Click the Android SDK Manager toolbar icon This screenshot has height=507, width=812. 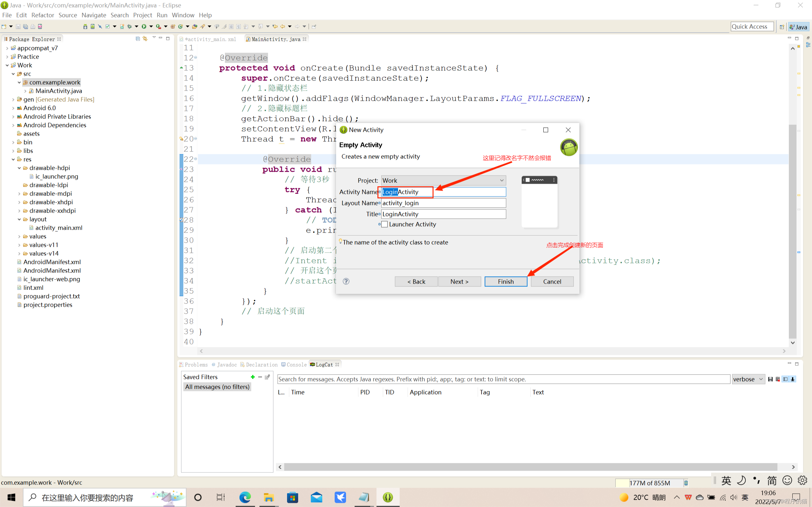85,27
